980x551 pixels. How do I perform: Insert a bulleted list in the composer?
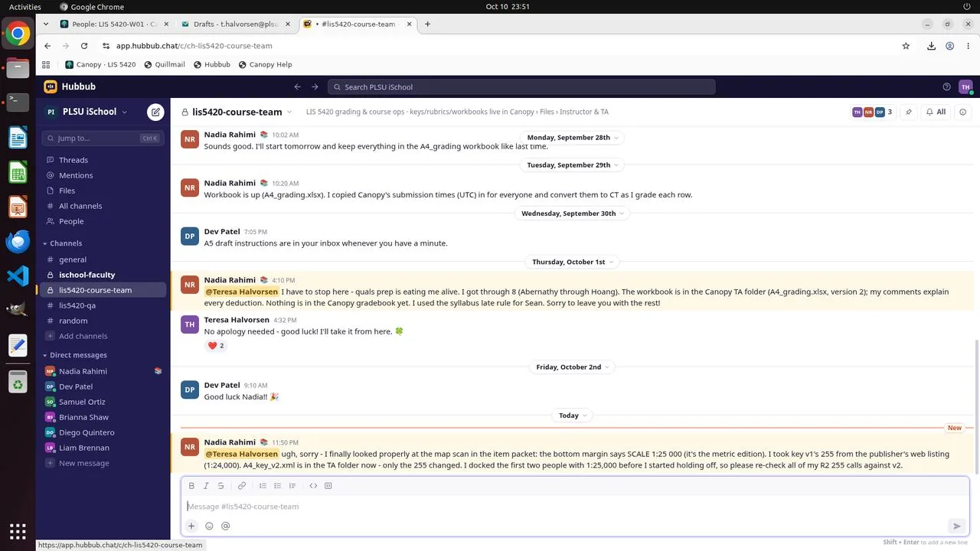coord(277,486)
